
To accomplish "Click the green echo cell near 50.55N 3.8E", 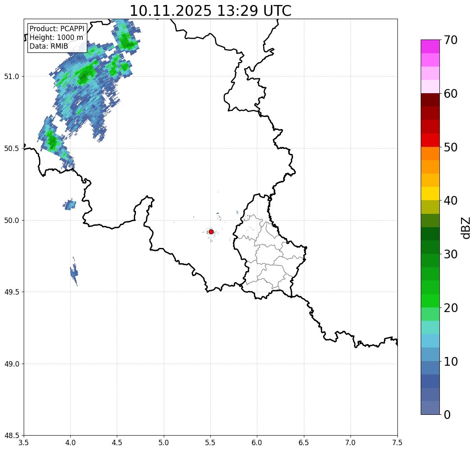I will click(52, 141).
